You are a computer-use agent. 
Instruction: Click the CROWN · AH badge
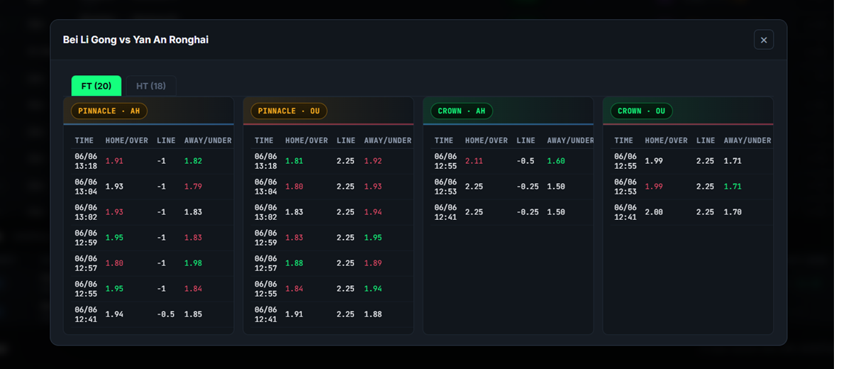point(462,111)
